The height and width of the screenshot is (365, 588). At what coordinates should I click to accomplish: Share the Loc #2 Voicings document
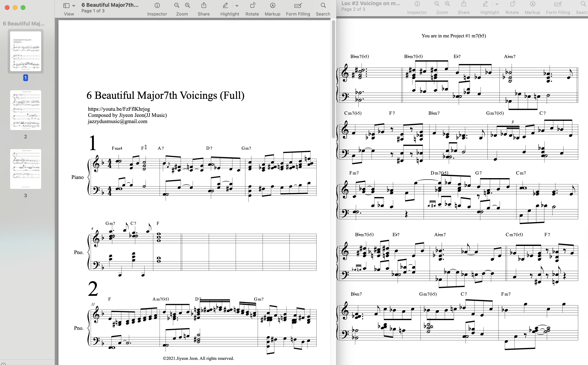(x=464, y=4)
